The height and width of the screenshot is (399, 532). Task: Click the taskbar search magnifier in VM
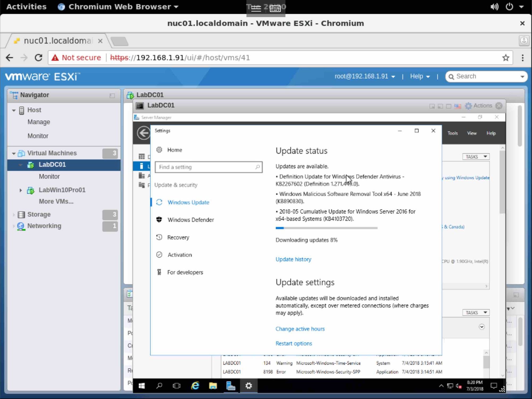[x=159, y=386]
